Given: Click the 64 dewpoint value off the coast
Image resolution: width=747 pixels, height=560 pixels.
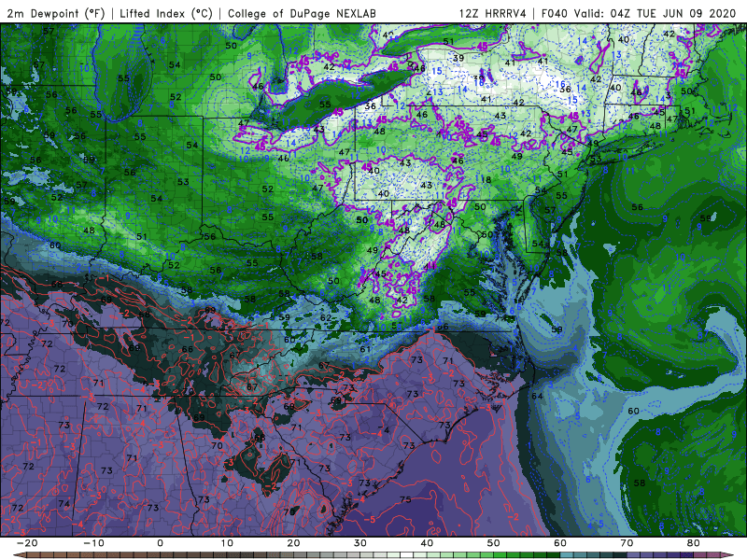Looking at the screenshot, I should point(538,396).
